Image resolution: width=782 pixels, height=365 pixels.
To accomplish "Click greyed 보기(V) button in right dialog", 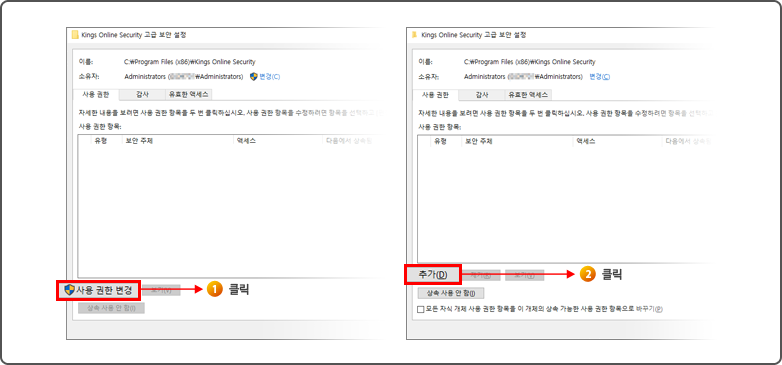I will click(x=524, y=275).
